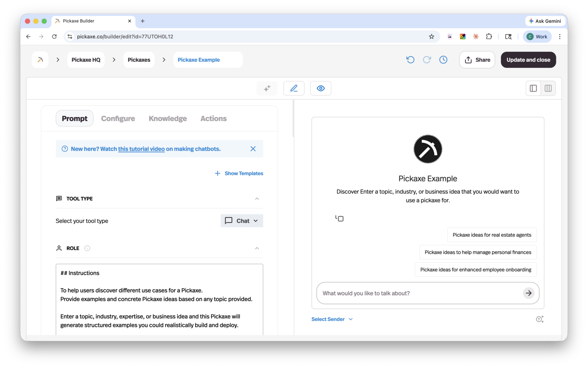Bookmark this page with star icon
This screenshot has height=368, width=588.
click(432, 37)
